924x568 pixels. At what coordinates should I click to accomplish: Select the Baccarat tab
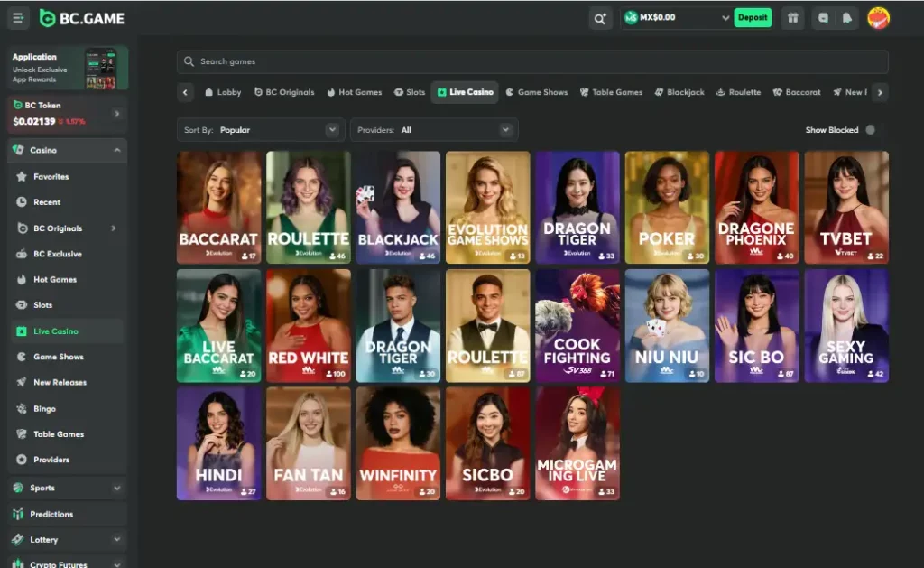pyautogui.click(x=797, y=92)
